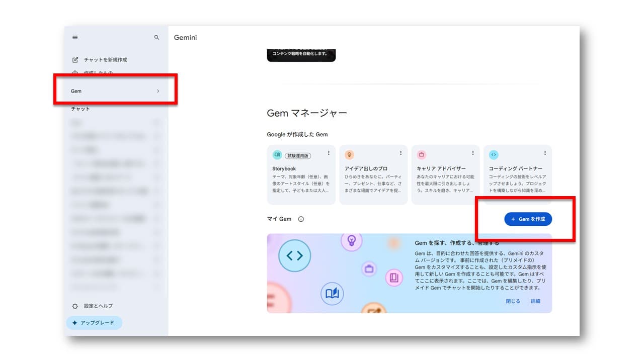This screenshot has height=362, width=644.
Task: Select the code brackets icon on コーディング パートナー
Action: [x=495, y=154]
